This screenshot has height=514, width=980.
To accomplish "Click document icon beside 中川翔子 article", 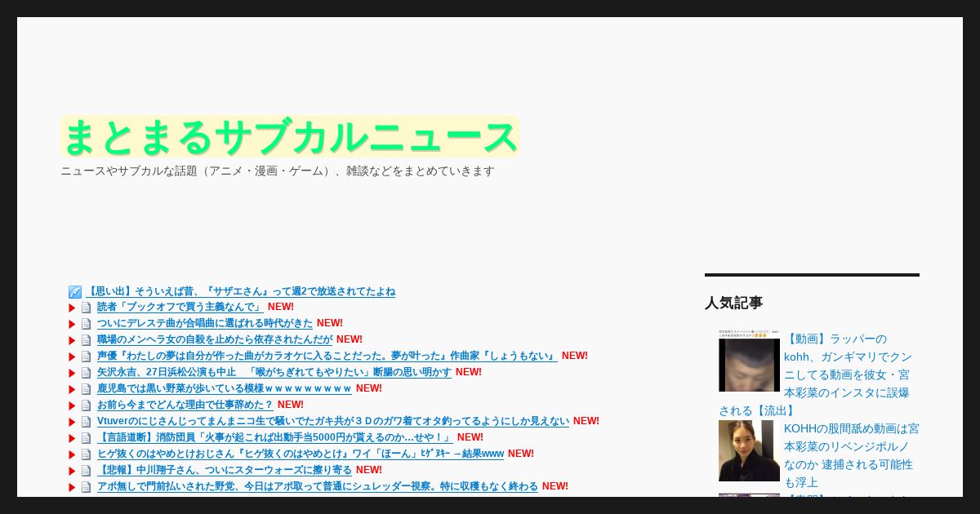I will 86,471.
